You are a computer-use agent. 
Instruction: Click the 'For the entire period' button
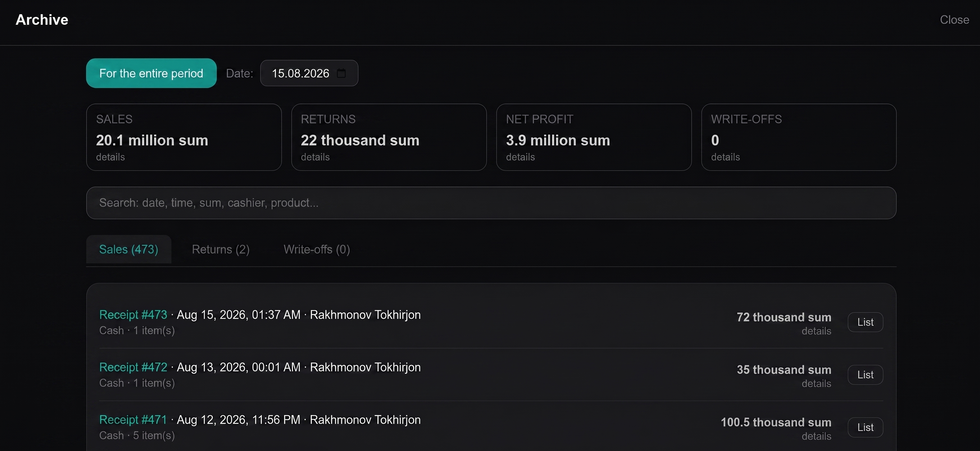(x=151, y=73)
